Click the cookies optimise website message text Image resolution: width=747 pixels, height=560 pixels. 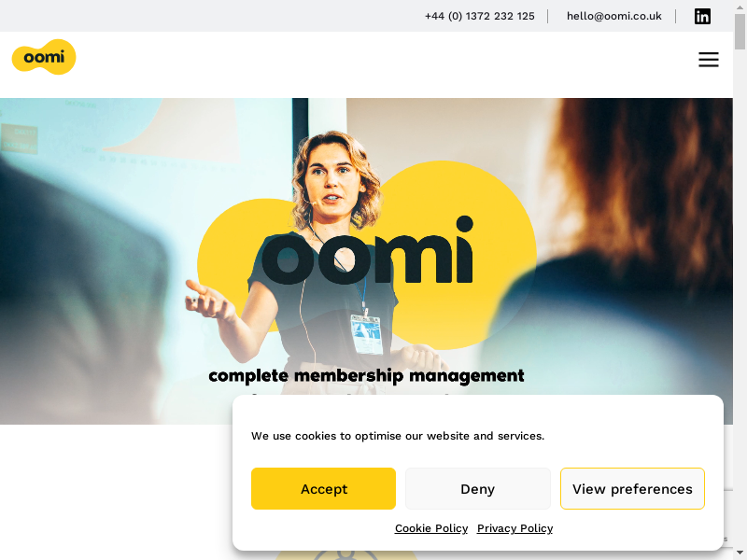398,436
